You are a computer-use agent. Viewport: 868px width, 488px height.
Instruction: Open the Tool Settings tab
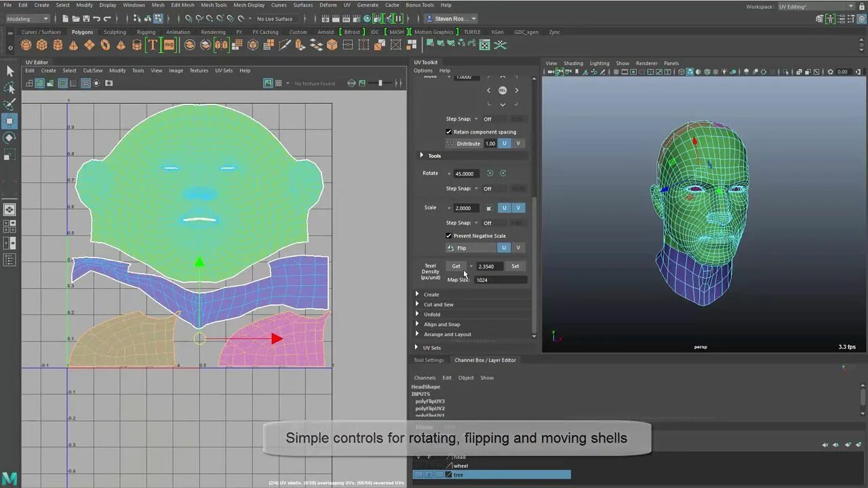tap(429, 361)
